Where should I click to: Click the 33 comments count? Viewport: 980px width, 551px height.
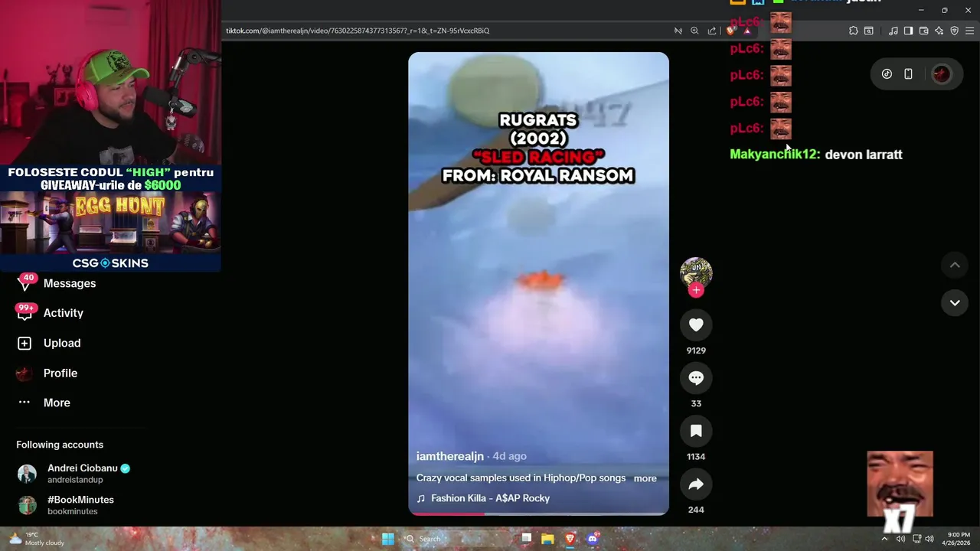point(696,403)
